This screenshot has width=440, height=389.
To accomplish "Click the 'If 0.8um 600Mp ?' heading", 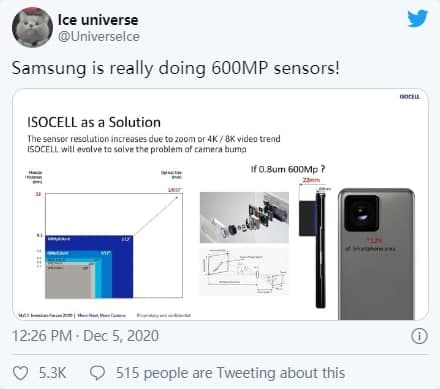I will tap(288, 169).
